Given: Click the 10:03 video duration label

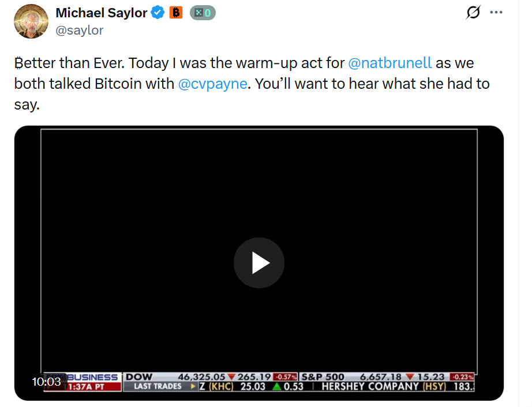Looking at the screenshot, I should (x=46, y=382).
